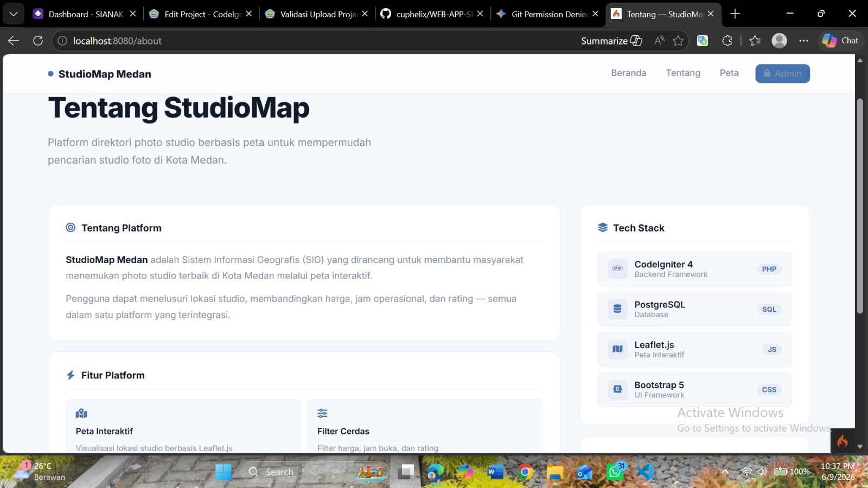Open the Tentang navbar link

click(x=683, y=73)
